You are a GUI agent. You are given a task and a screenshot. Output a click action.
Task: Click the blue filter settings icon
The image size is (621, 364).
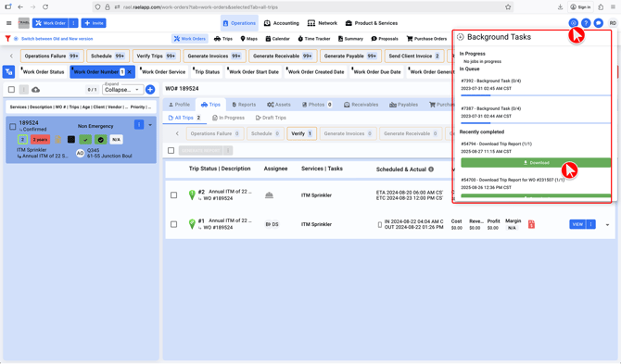[x=8, y=71]
